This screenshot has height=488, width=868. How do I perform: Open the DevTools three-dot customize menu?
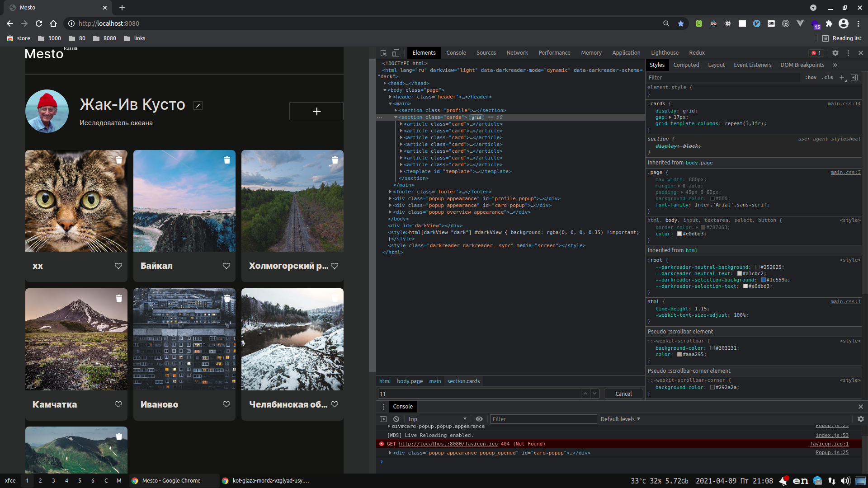click(x=848, y=53)
